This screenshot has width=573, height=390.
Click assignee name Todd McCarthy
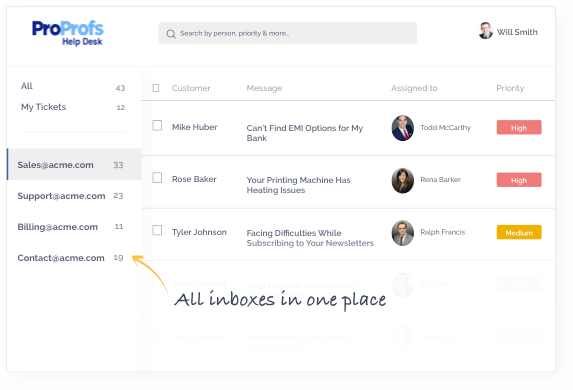pyautogui.click(x=445, y=128)
